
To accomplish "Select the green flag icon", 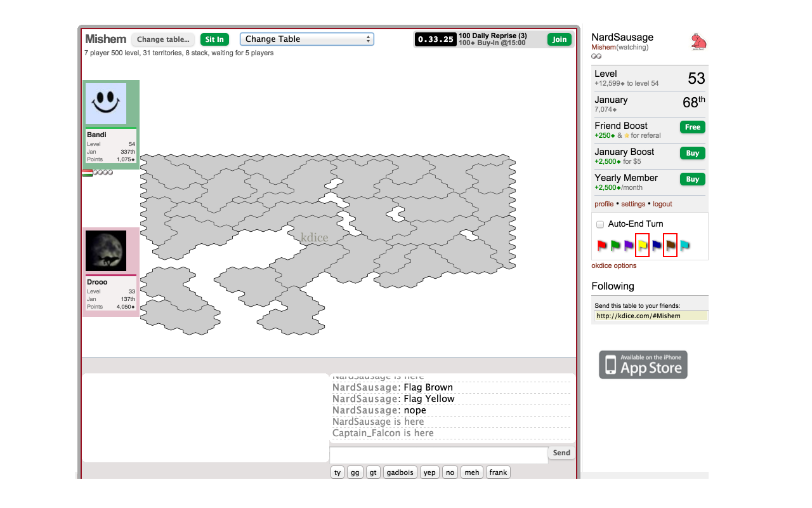I will (615, 246).
